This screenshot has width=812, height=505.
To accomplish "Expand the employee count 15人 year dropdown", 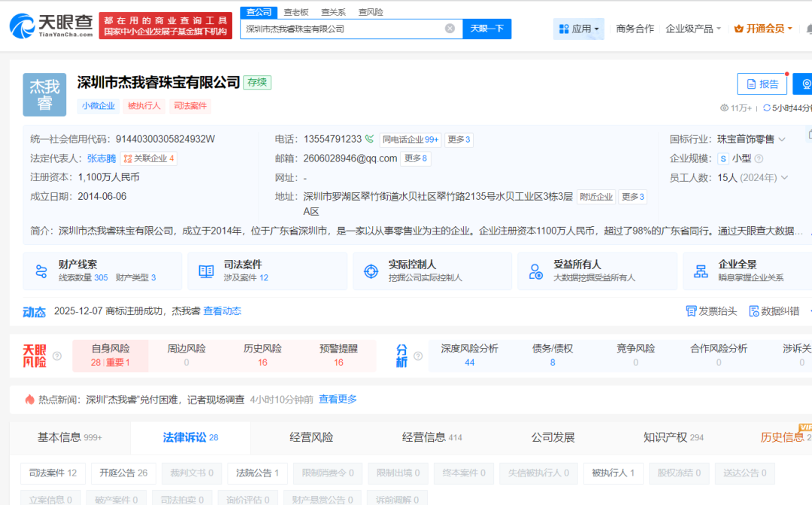I will [785, 178].
